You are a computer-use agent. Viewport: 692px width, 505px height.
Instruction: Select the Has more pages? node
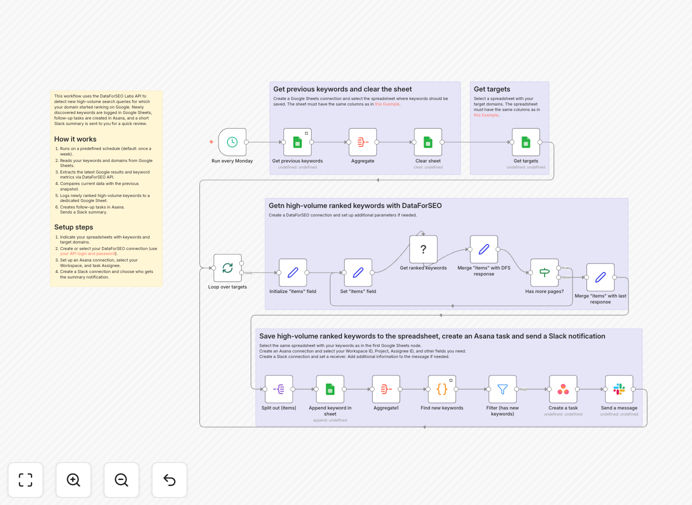point(545,273)
